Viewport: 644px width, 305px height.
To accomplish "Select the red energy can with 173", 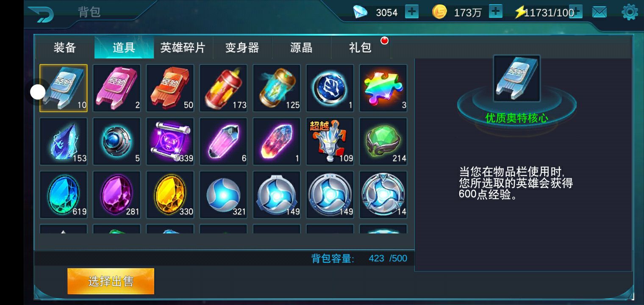I will [x=223, y=88].
